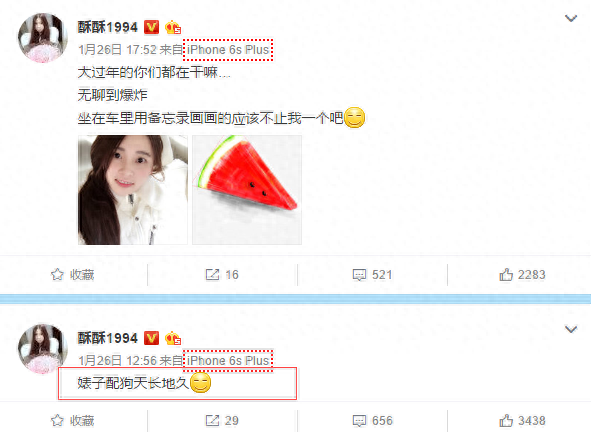
Task: Click the favorite star icon on the top post
Action: pos(57,274)
